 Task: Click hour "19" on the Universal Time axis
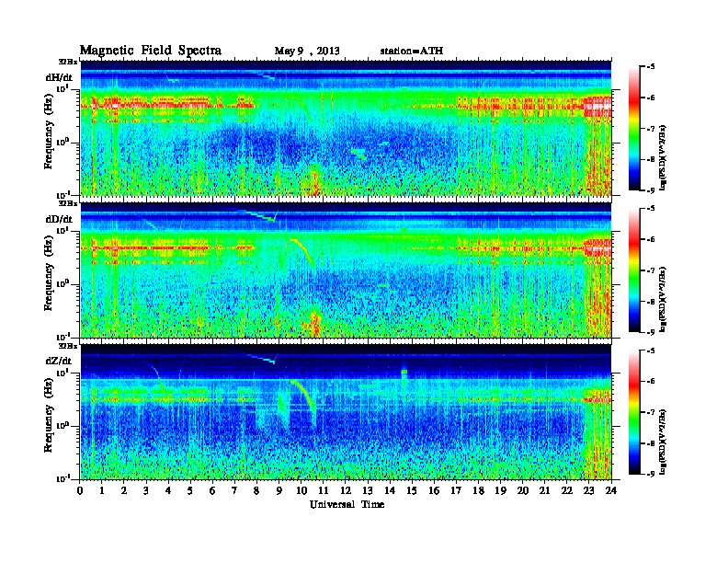pos(500,490)
